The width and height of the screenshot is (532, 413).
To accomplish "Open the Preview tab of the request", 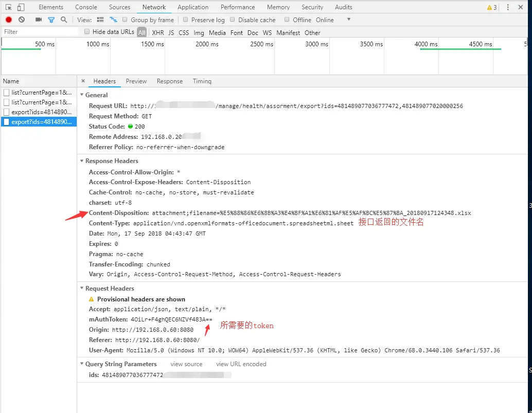I will [x=136, y=81].
